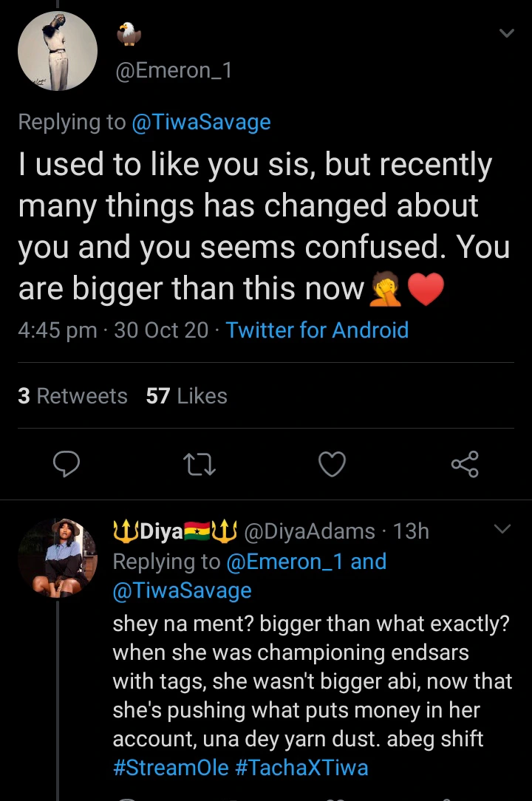Like the tweet with heart icon

click(x=332, y=464)
